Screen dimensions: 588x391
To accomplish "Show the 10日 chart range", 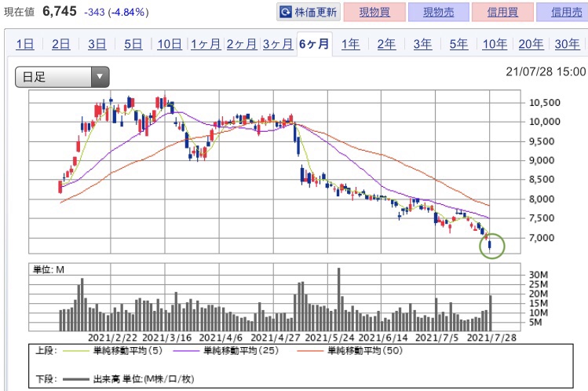I will (170, 44).
